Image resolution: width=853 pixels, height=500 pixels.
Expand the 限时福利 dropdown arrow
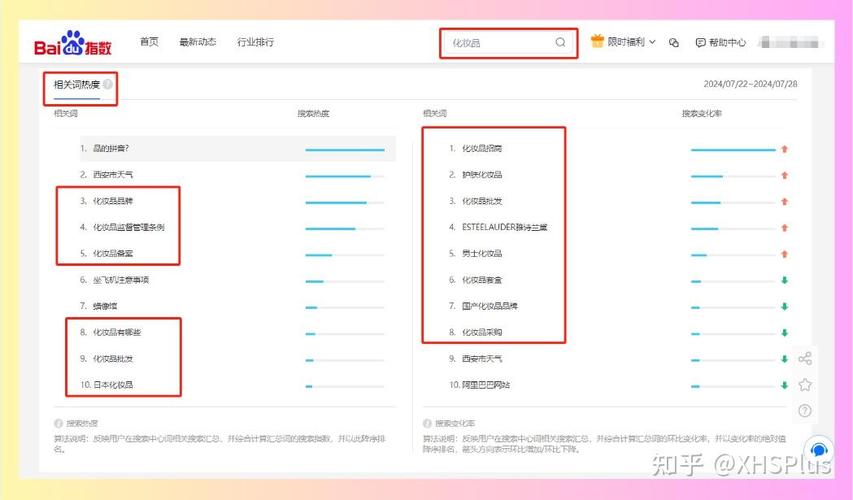[652, 42]
